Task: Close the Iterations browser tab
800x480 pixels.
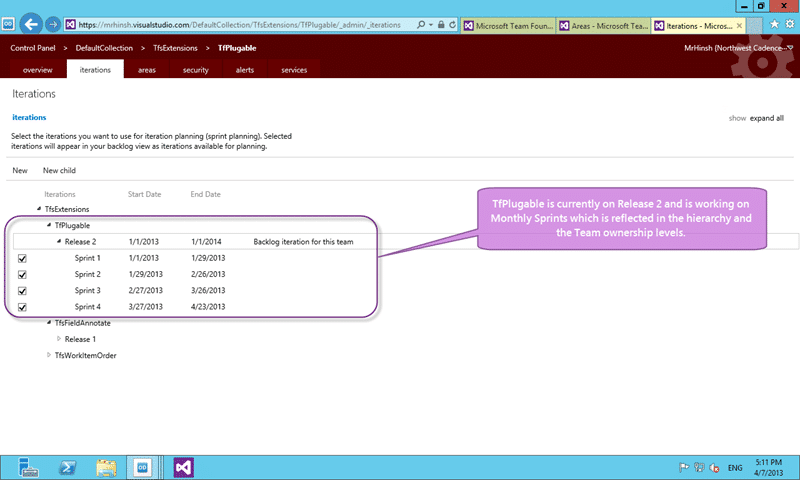Action: 739,26
